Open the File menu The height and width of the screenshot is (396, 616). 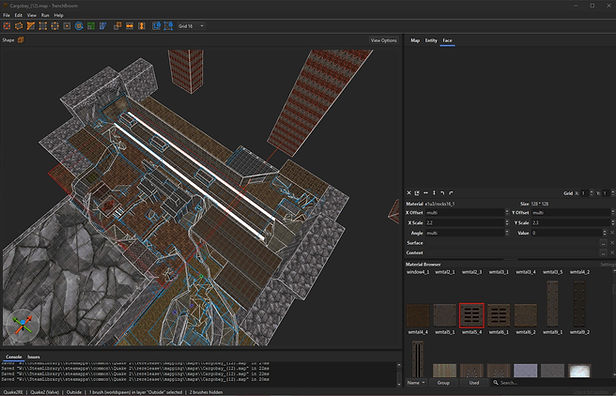6,15
